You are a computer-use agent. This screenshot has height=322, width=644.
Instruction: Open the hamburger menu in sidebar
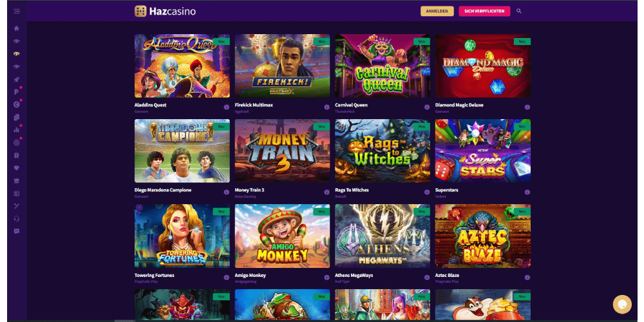17,11
